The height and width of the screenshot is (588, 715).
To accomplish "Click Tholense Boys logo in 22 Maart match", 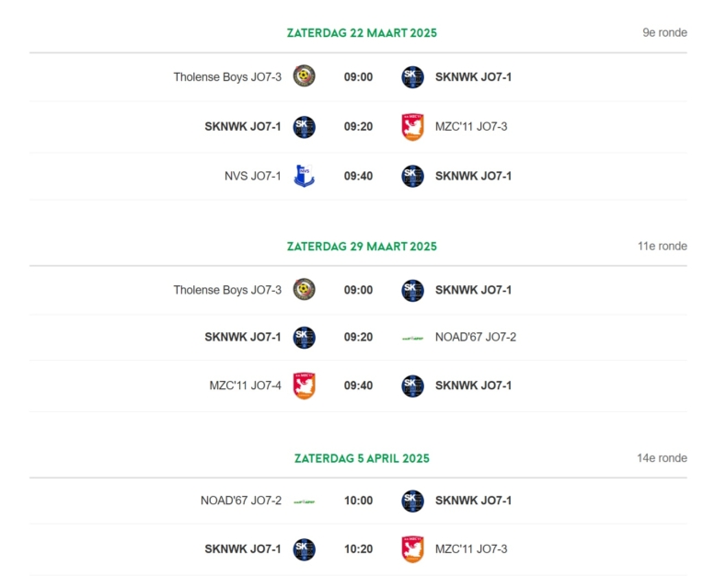I will [x=305, y=75].
